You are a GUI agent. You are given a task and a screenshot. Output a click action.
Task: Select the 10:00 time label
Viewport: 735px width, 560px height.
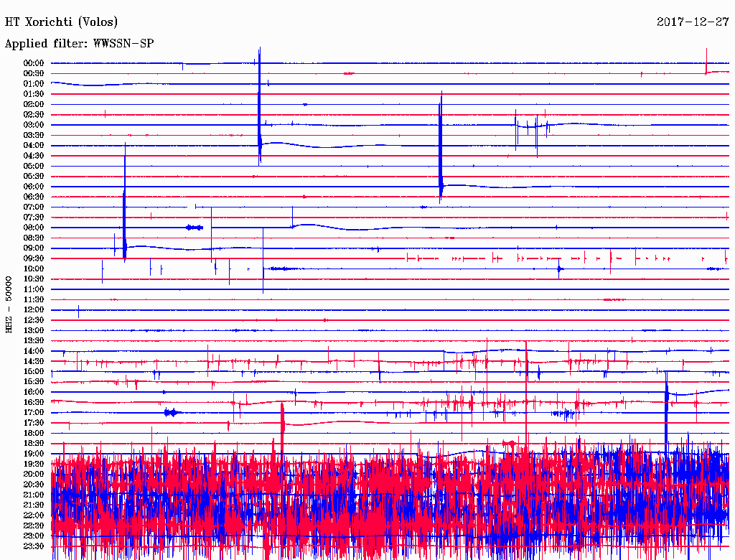tap(34, 269)
